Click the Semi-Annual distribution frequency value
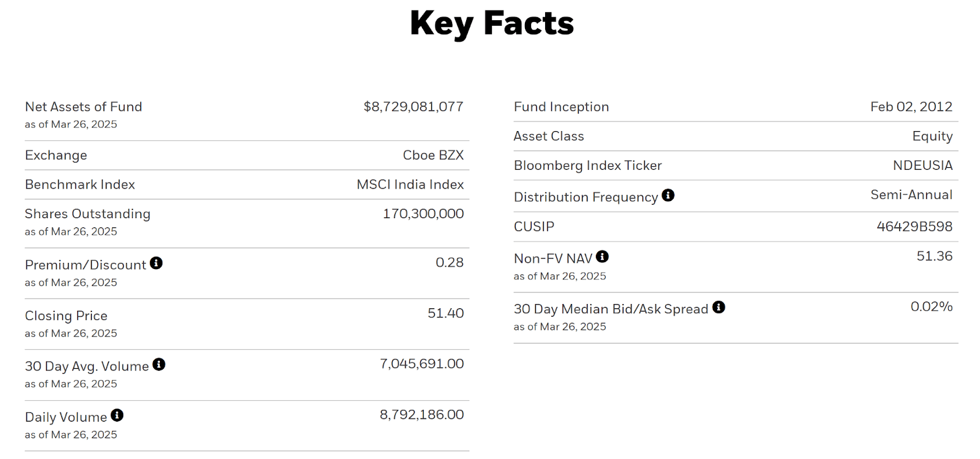 coord(911,195)
